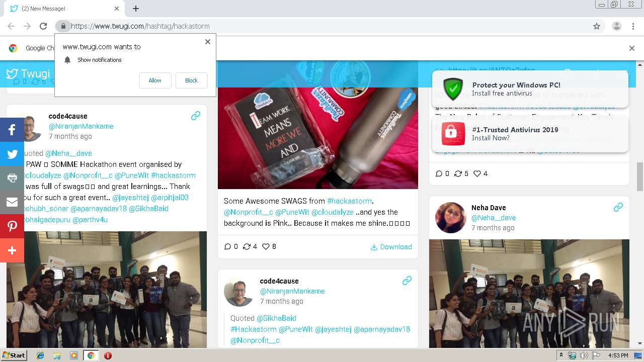Open Internet Explorer from the taskbar

click(x=40, y=355)
